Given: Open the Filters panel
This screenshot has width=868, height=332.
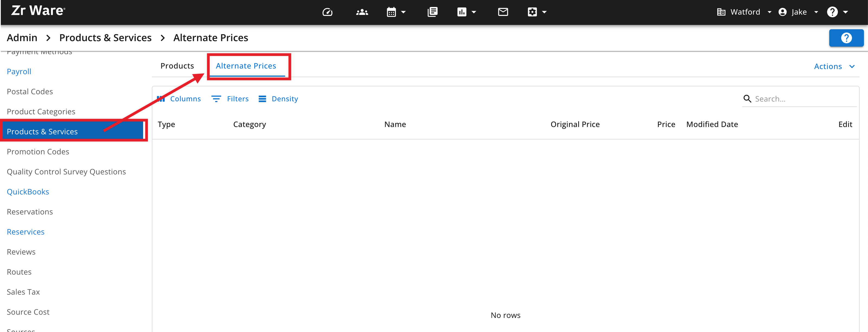Looking at the screenshot, I should click(230, 99).
